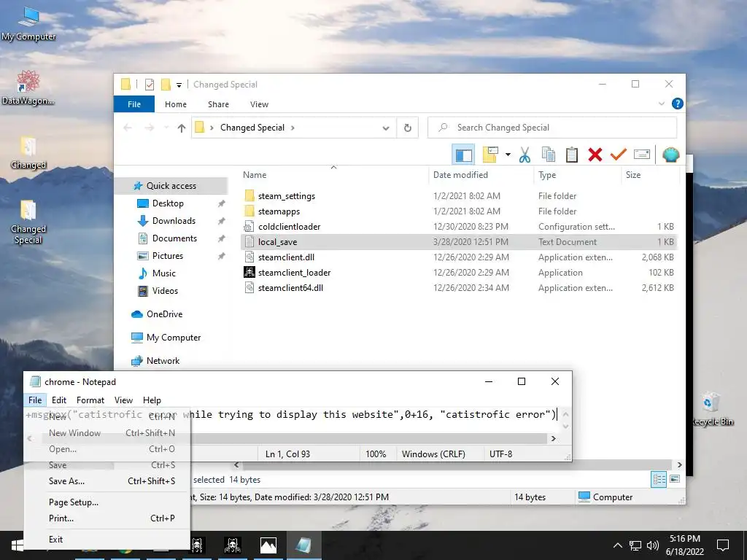The height and width of the screenshot is (560, 747).
Task: Choose Print in File menu
Action: click(x=107, y=518)
